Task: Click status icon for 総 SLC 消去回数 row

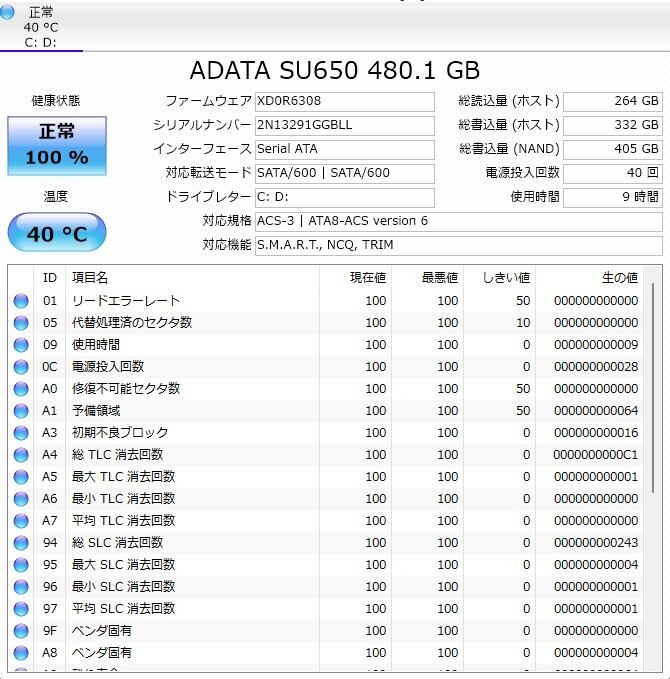Action: click(x=21, y=543)
